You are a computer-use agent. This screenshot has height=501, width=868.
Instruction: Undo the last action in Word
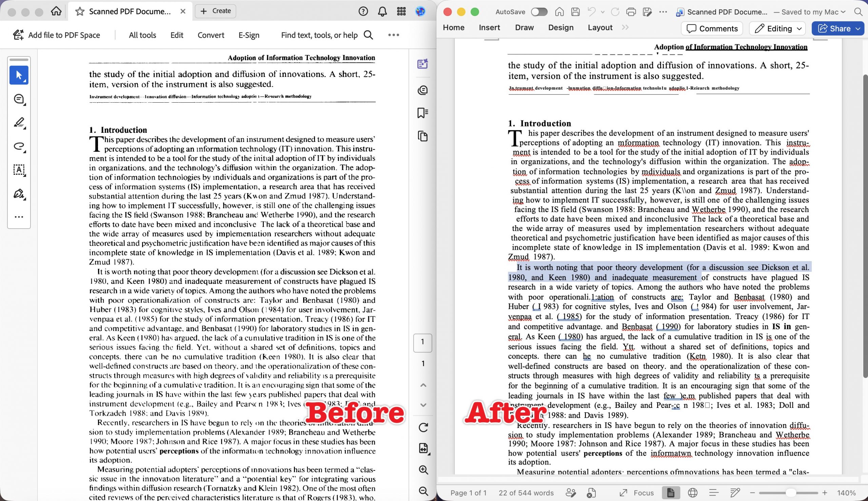tap(591, 12)
